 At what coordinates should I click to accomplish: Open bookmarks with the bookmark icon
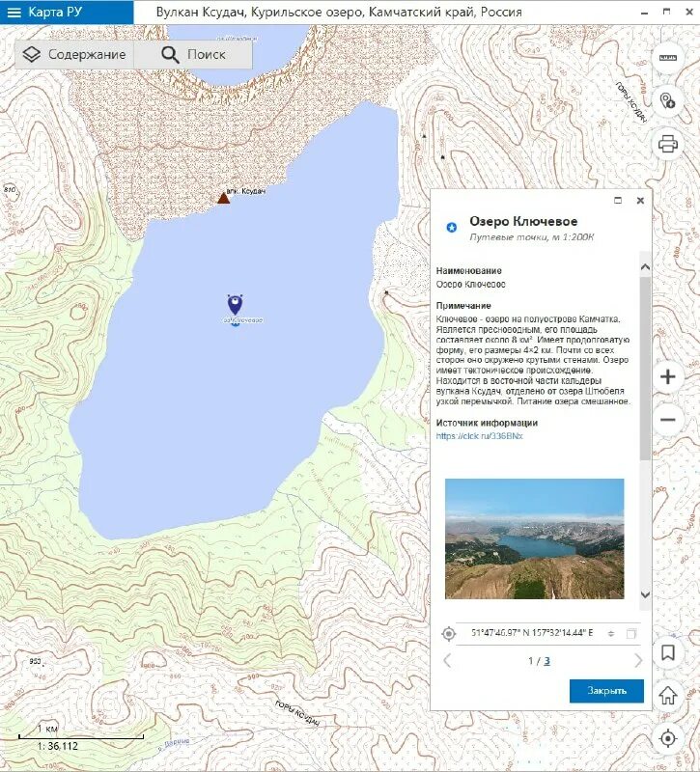pyautogui.click(x=667, y=653)
